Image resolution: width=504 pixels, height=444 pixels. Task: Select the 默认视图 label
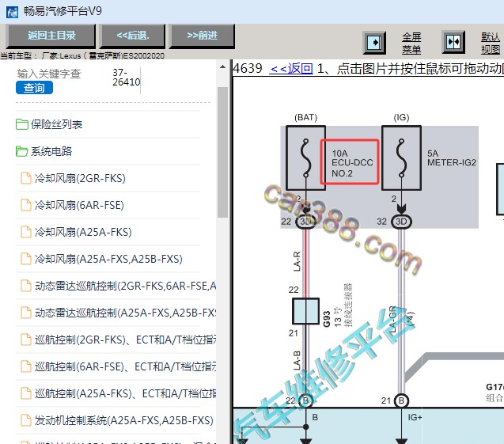[491, 43]
